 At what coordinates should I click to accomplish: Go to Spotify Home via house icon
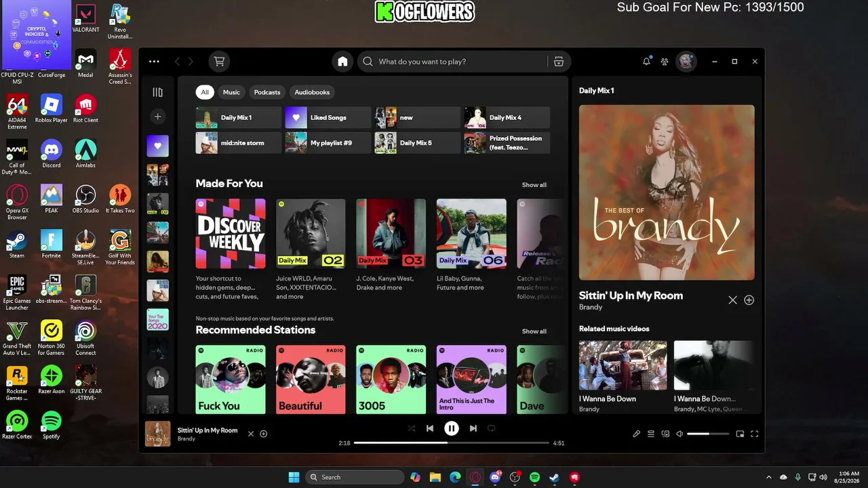click(x=342, y=62)
